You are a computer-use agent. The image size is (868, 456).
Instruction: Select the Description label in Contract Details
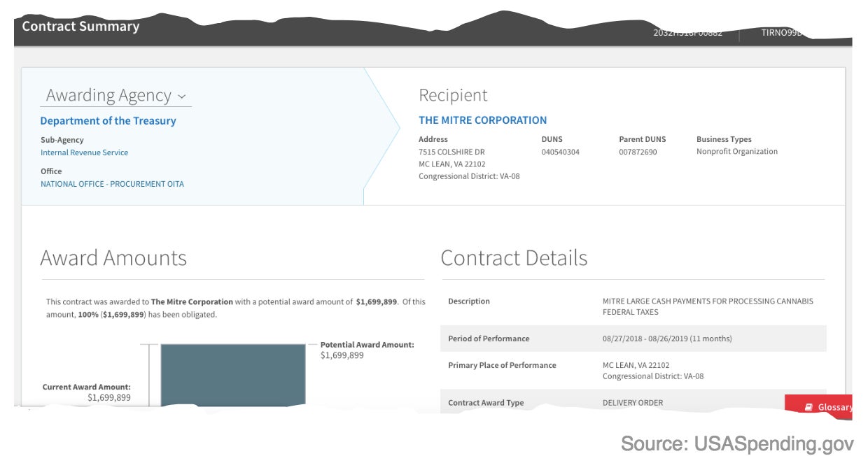pos(469,301)
